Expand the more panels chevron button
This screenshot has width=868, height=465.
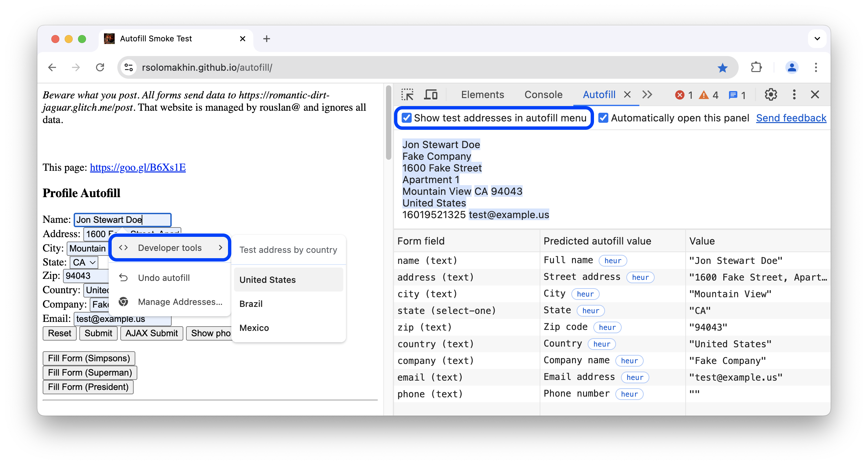[648, 95]
